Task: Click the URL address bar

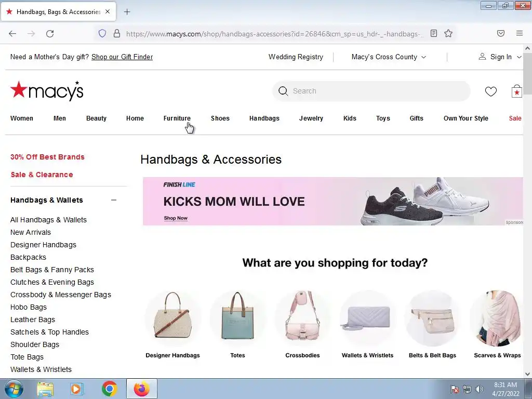Action: [x=274, y=34]
